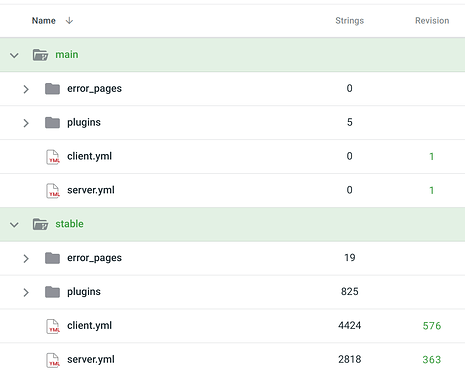Collapse the stable branch chevron
Screen dimensions: 465x375
[14, 225]
